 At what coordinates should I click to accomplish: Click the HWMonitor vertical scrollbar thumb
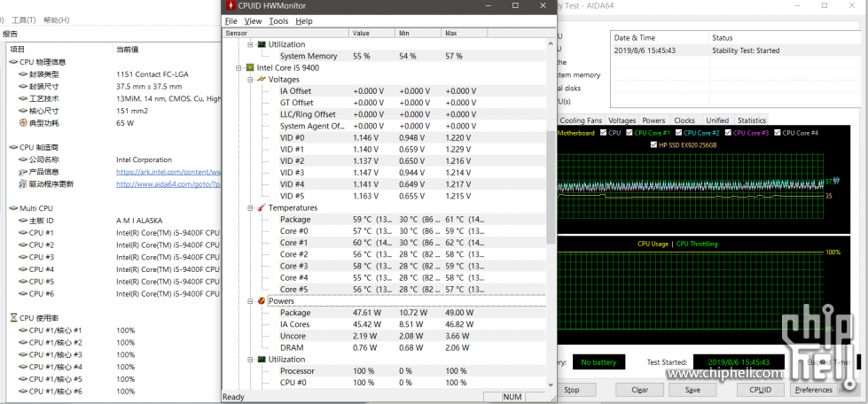551,188
